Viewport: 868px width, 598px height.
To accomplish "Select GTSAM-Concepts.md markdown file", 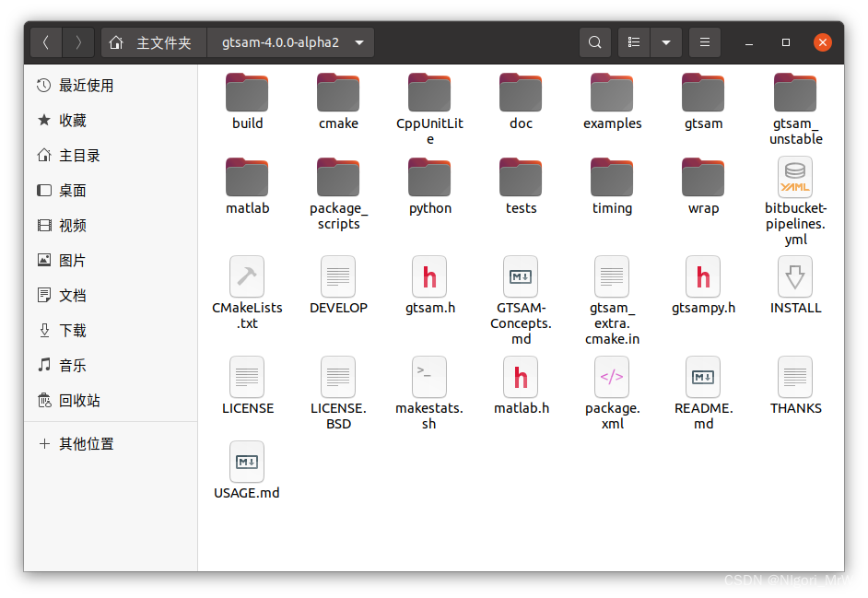I will pyautogui.click(x=521, y=300).
